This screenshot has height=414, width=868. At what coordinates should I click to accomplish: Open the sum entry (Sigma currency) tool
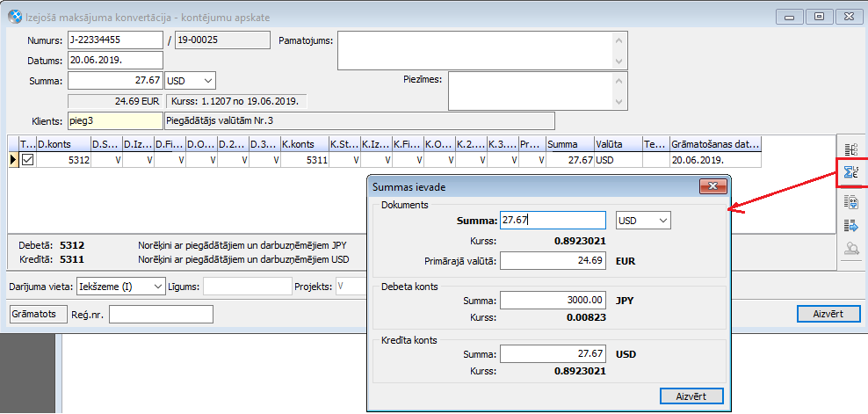850,173
